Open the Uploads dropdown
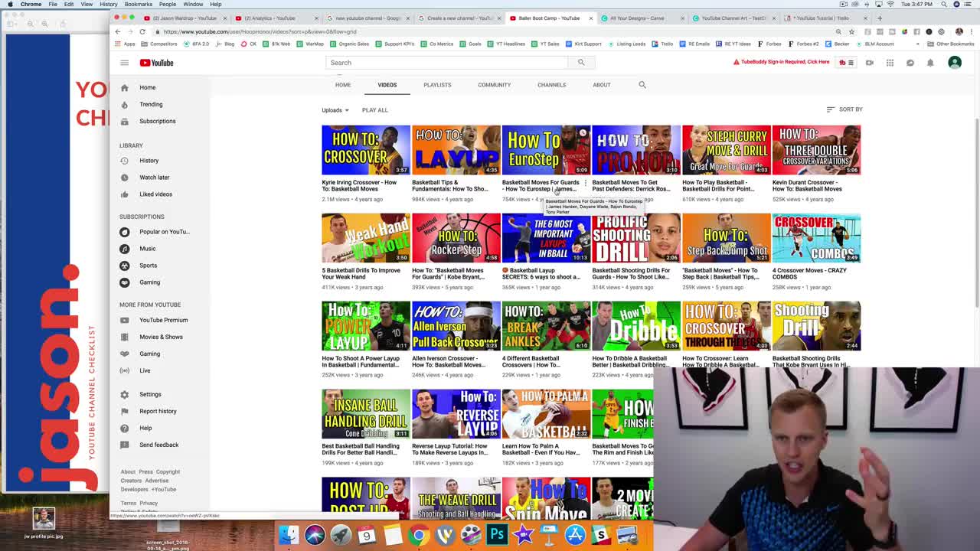Viewport: 980px width, 551px height. click(335, 110)
